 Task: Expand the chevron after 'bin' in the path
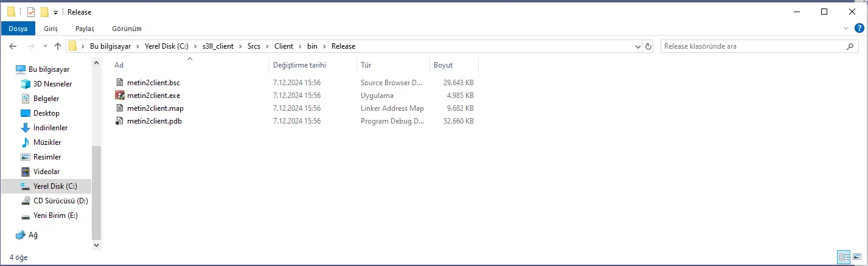325,46
